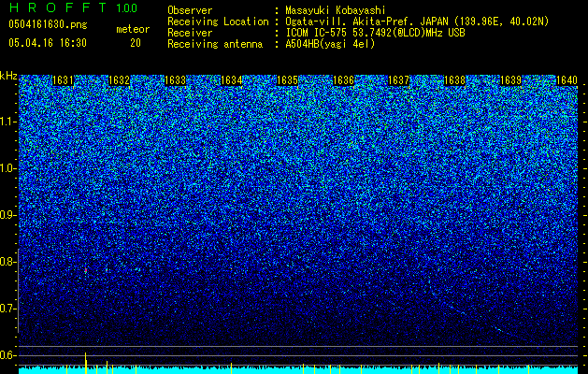Click the meteor count value 20
The image size is (588, 374).
[x=136, y=43]
